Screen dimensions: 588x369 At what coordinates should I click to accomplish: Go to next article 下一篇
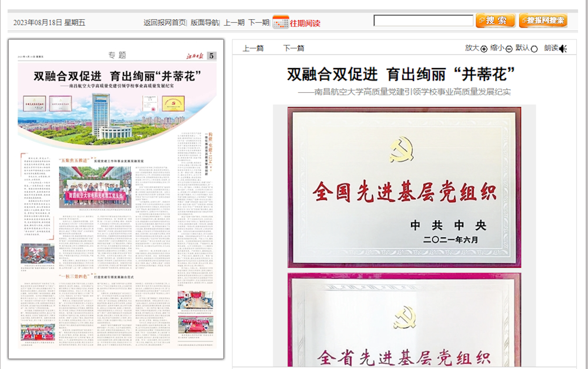point(293,48)
